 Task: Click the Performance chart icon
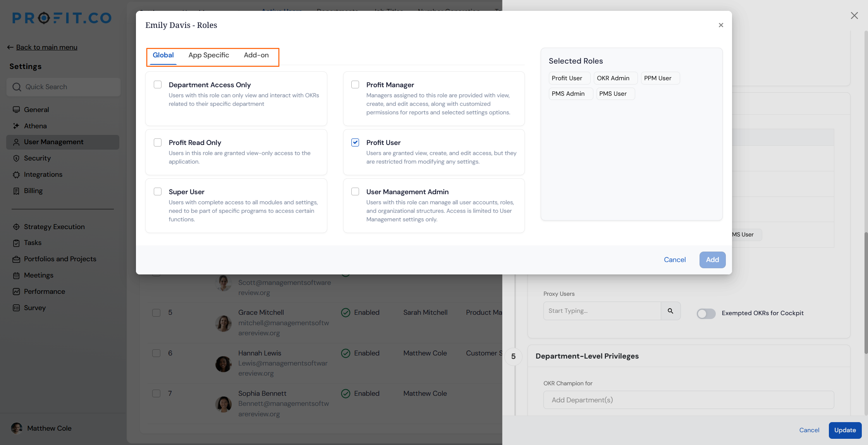coord(16,291)
